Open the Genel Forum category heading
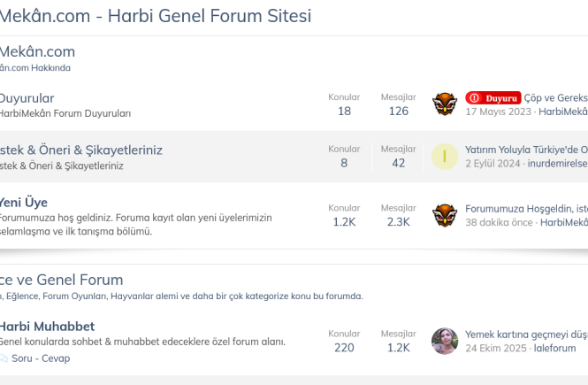This screenshot has height=385, width=588. [61, 280]
